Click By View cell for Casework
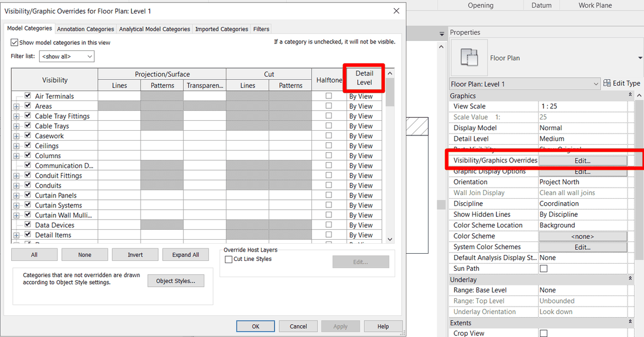644x337 pixels. [364, 136]
